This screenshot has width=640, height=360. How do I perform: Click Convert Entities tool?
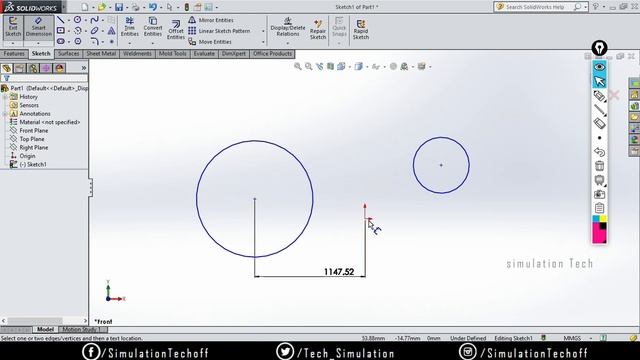153,27
